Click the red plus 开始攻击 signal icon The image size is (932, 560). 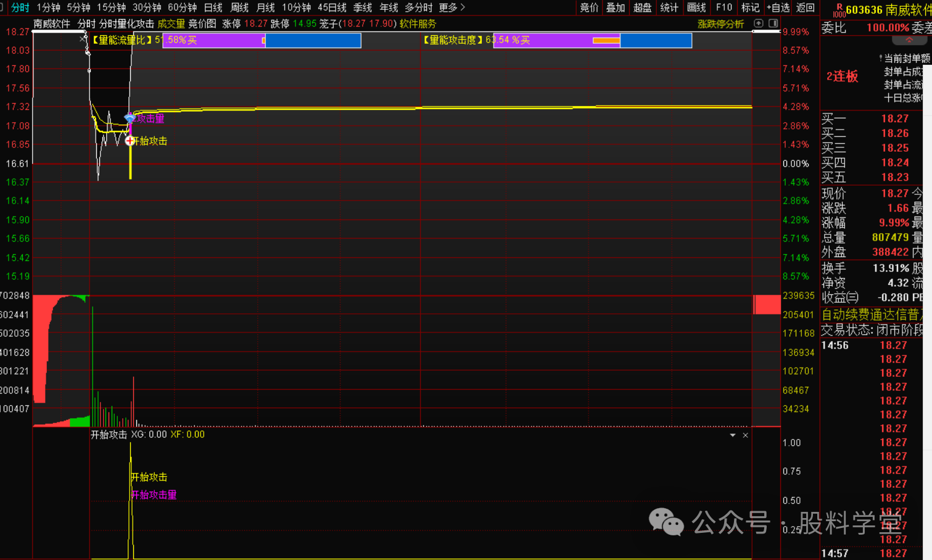point(130,141)
